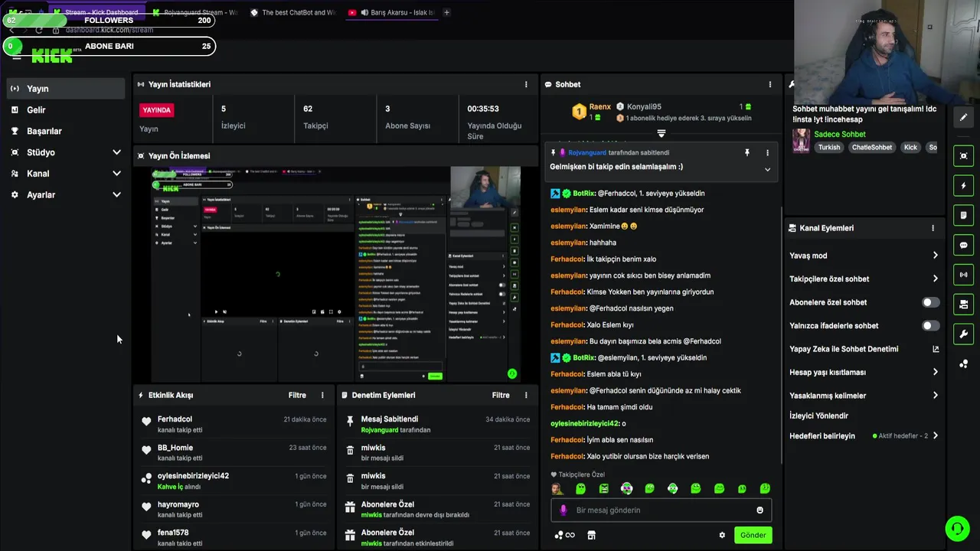The width and height of the screenshot is (980, 551).
Task: Switch to Rojvanguard Stream browser tab
Action: [196, 12]
